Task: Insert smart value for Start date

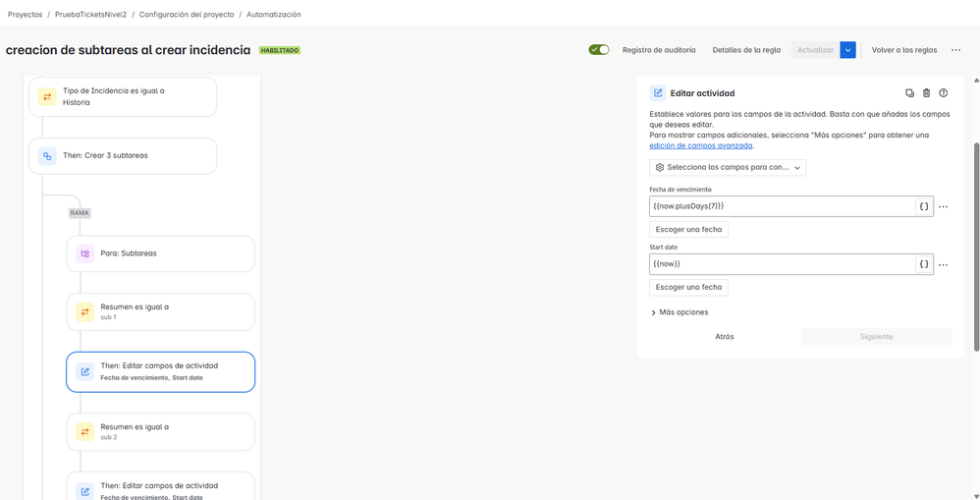Action: [x=924, y=264]
